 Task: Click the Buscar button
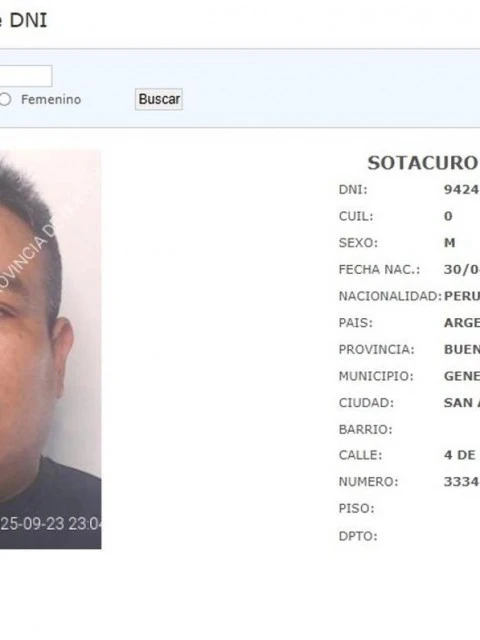pos(159,99)
